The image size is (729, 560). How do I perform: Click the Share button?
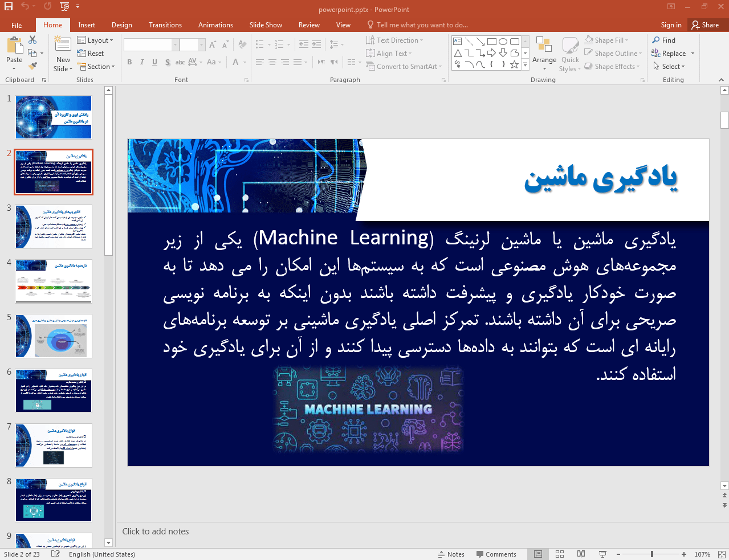(705, 25)
